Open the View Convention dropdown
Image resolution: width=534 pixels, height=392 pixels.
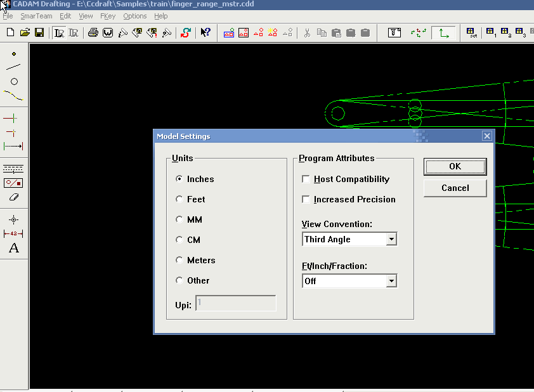pyautogui.click(x=392, y=239)
